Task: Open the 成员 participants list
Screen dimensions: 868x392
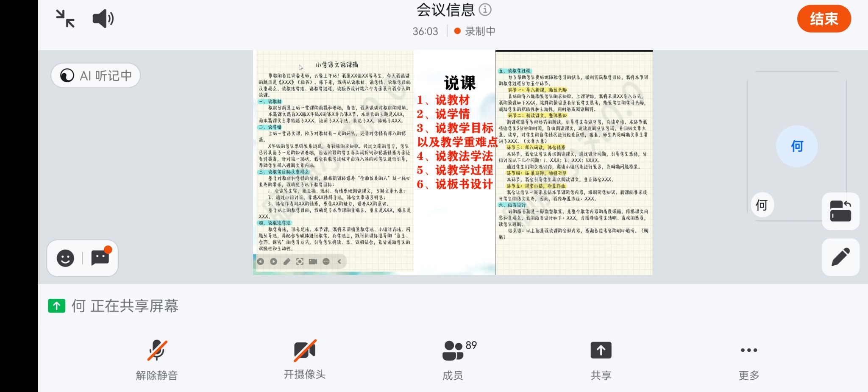Action: pyautogui.click(x=453, y=359)
